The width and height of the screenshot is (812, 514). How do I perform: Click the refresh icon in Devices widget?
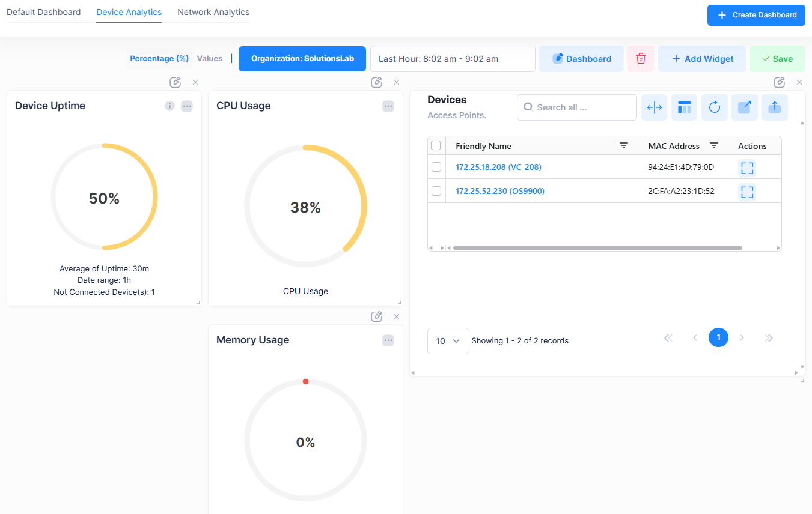point(714,107)
